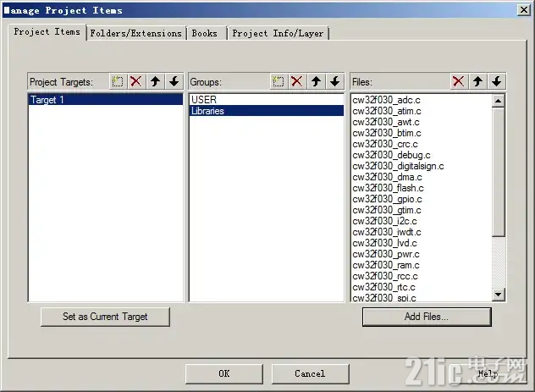The height and width of the screenshot is (392, 535).
Task: Confirm with the OK button
Action: (x=224, y=374)
